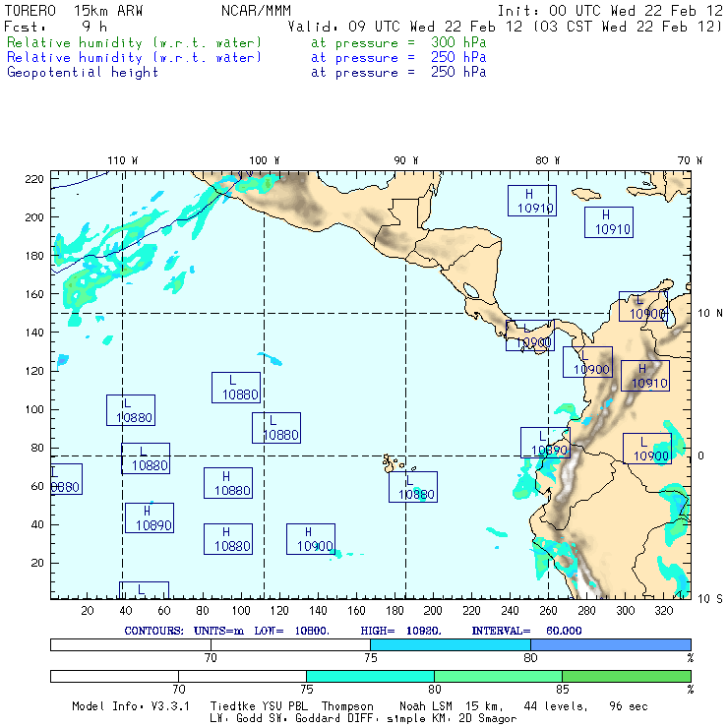Click the '110 W' longitude label
Screen dimensions: 728x728
[123, 160]
